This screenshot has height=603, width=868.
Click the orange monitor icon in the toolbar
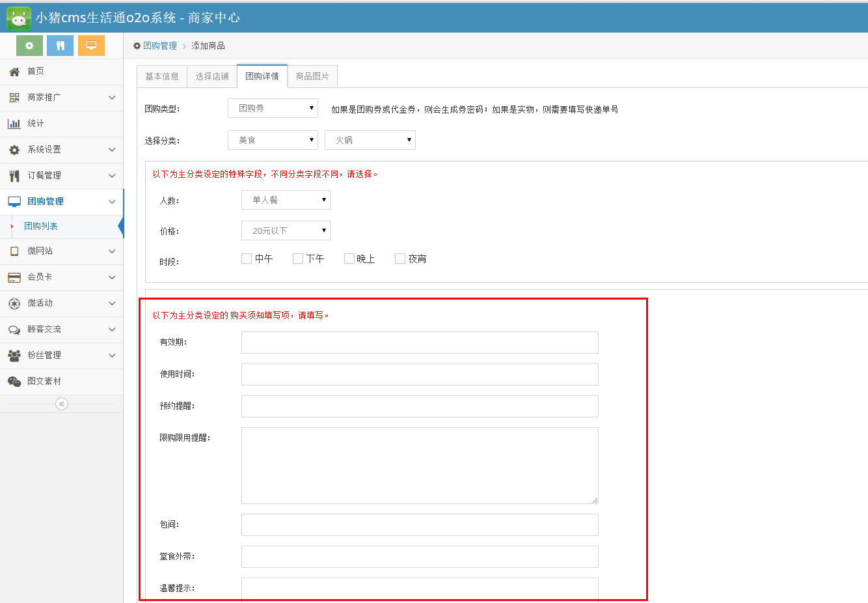pos(91,46)
